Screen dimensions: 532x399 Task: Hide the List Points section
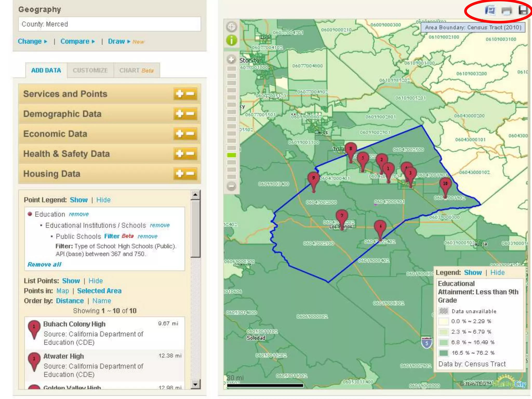[x=96, y=281]
